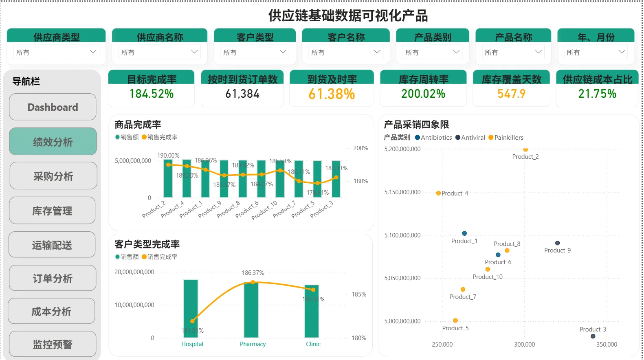The height and width of the screenshot is (360, 644).
Task: Click the 商品完成率 chart title
Action: [x=138, y=125]
